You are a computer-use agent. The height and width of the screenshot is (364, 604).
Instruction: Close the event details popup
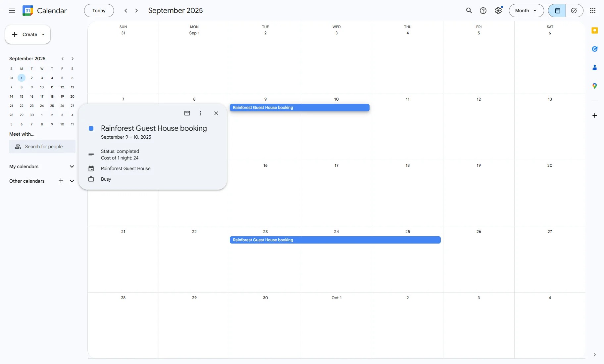[216, 113]
